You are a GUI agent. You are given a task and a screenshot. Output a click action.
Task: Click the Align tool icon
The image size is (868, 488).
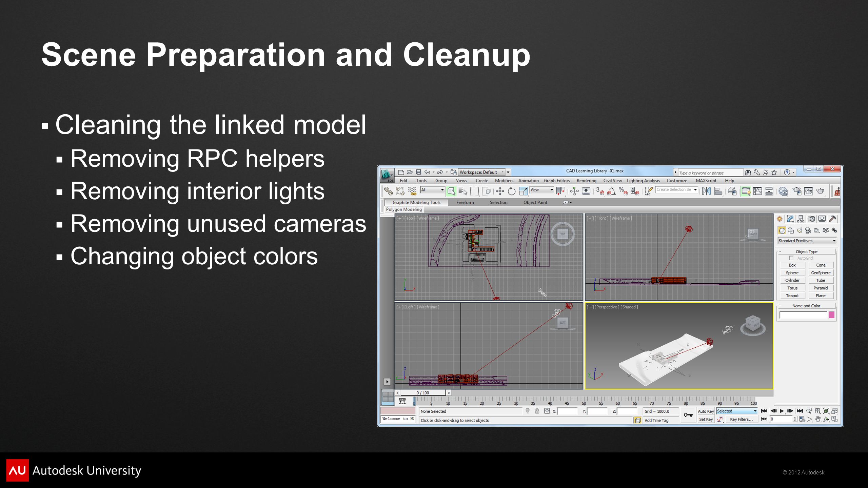click(x=718, y=191)
